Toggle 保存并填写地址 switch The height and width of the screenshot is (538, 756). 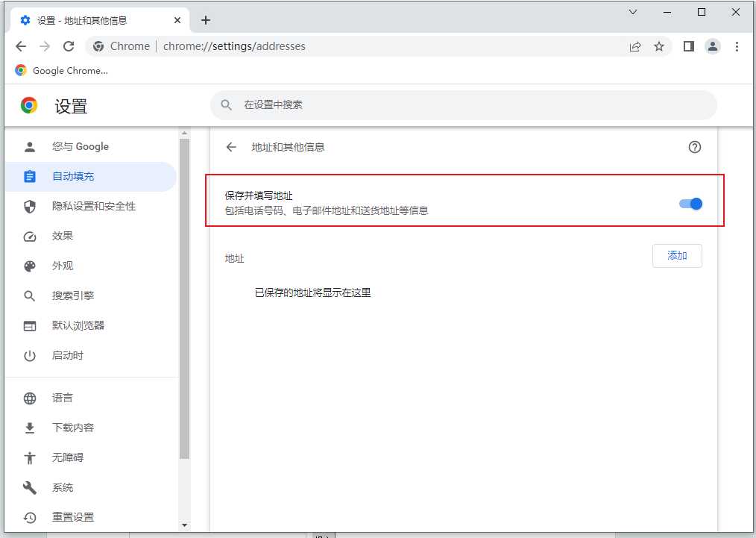[690, 204]
